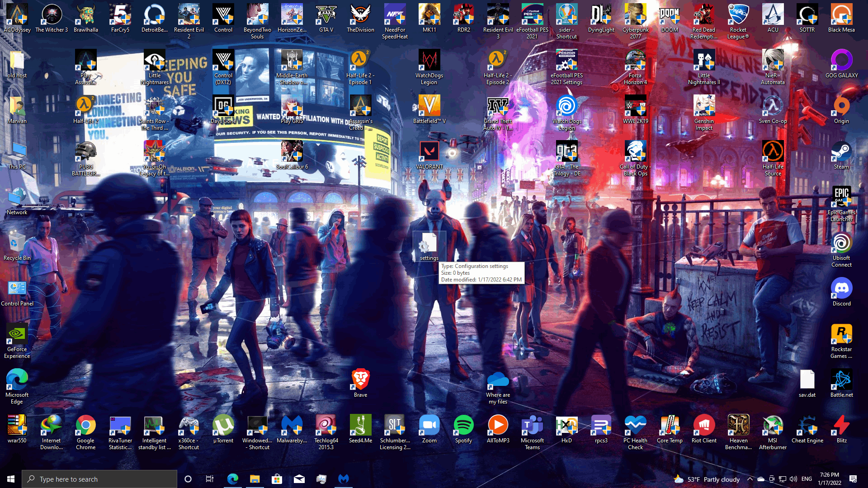The image size is (868, 488).
Task: Switch the ENG input language indicator
Action: click(x=807, y=479)
